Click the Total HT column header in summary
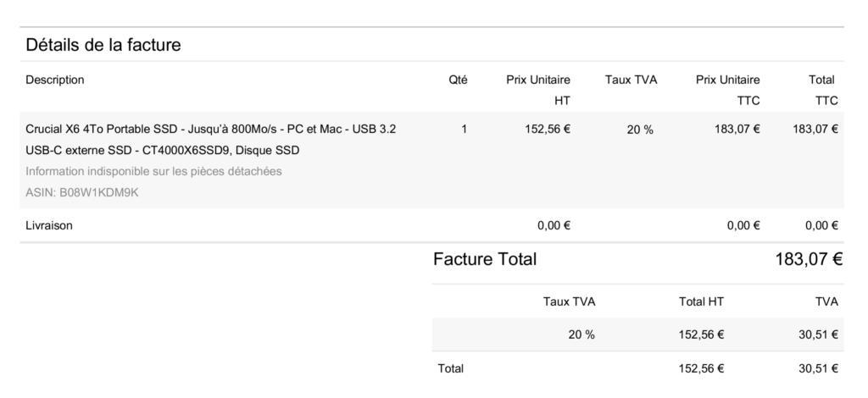The width and height of the screenshot is (868, 398). click(x=701, y=301)
